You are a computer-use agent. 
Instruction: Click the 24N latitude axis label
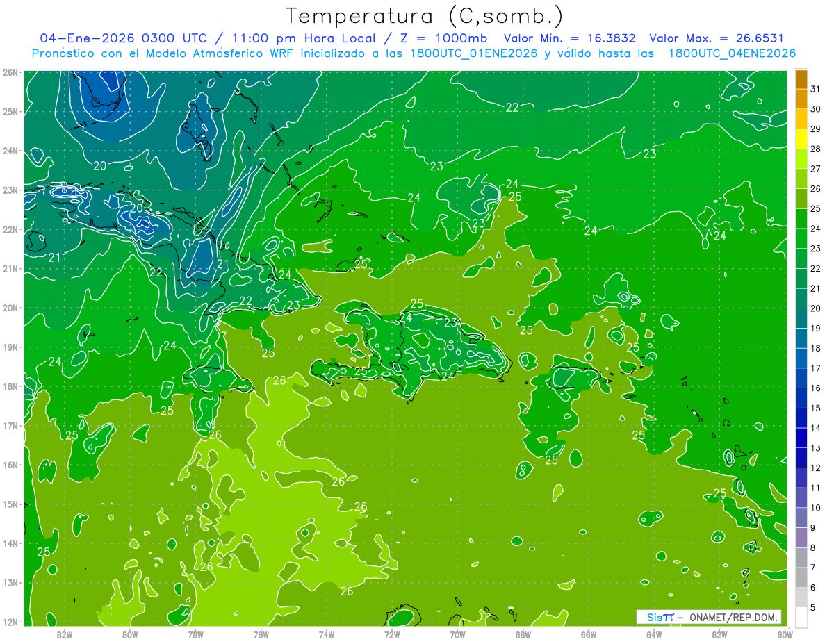point(10,151)
